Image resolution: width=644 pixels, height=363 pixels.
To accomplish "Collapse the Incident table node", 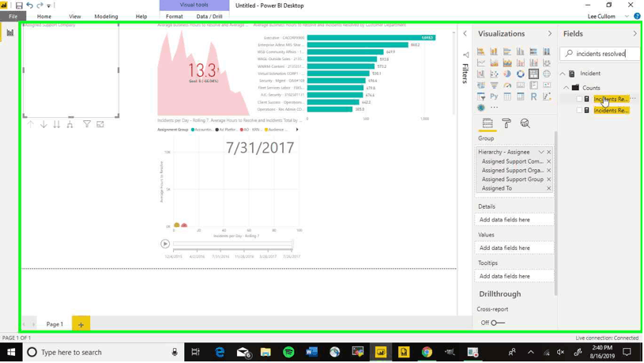I will pos(563,74).
